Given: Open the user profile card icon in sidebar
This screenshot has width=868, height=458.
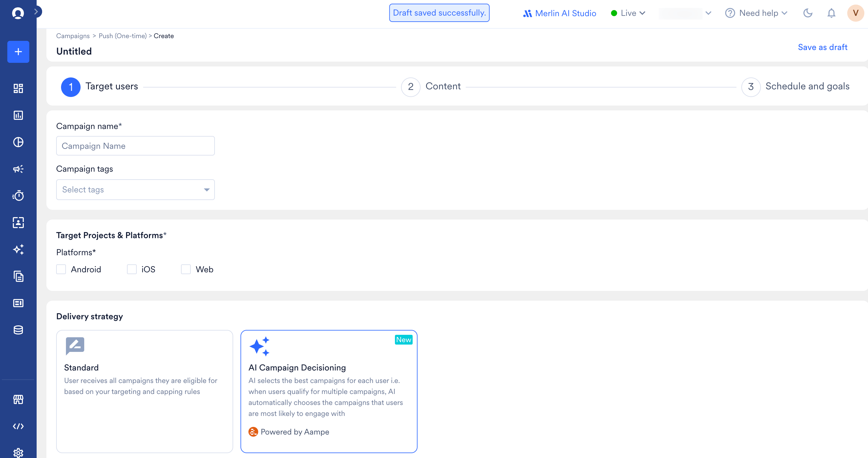Looking at the screenshot, I should tap(18, 223).
